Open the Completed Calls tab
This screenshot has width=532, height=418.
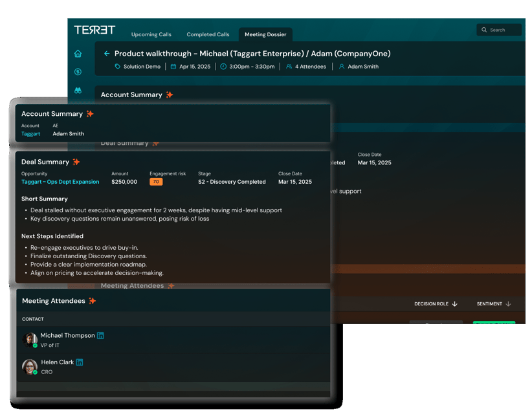(208, 34)
